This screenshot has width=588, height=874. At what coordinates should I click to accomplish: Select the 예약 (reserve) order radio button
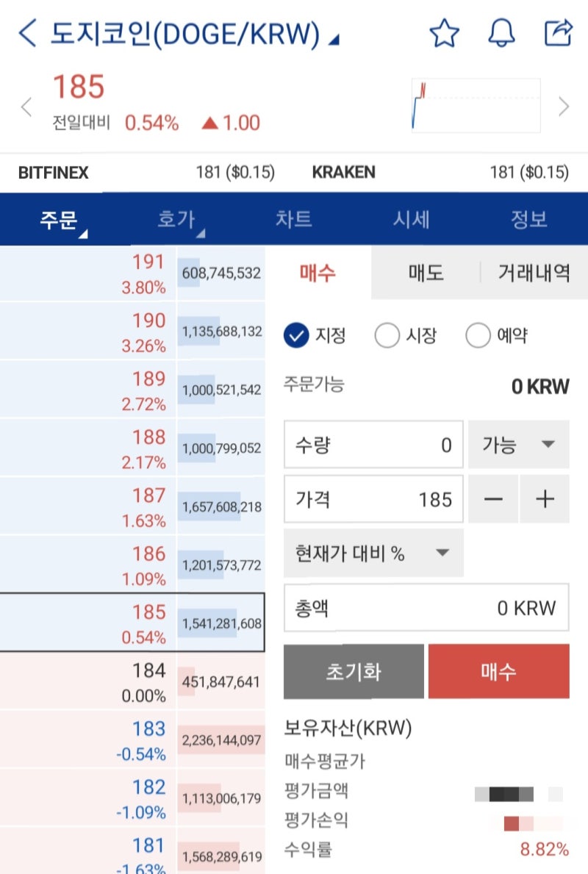pos(478,334)
